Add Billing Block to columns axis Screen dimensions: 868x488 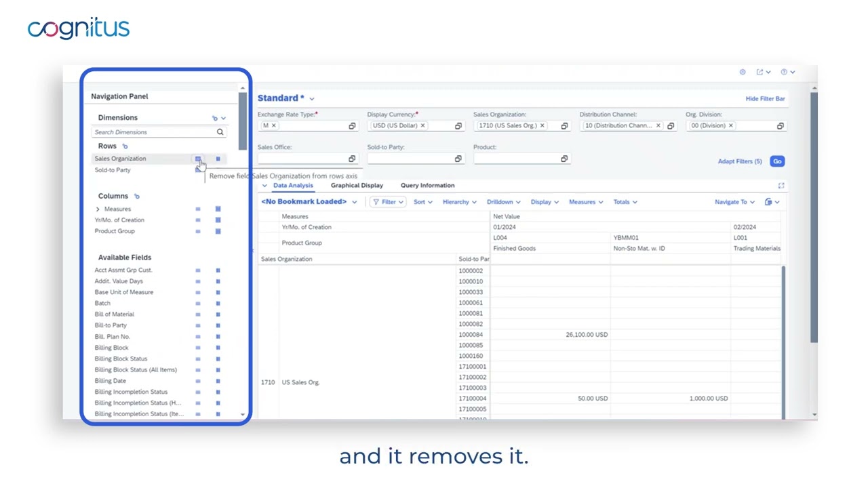click(x=218, y=348)
